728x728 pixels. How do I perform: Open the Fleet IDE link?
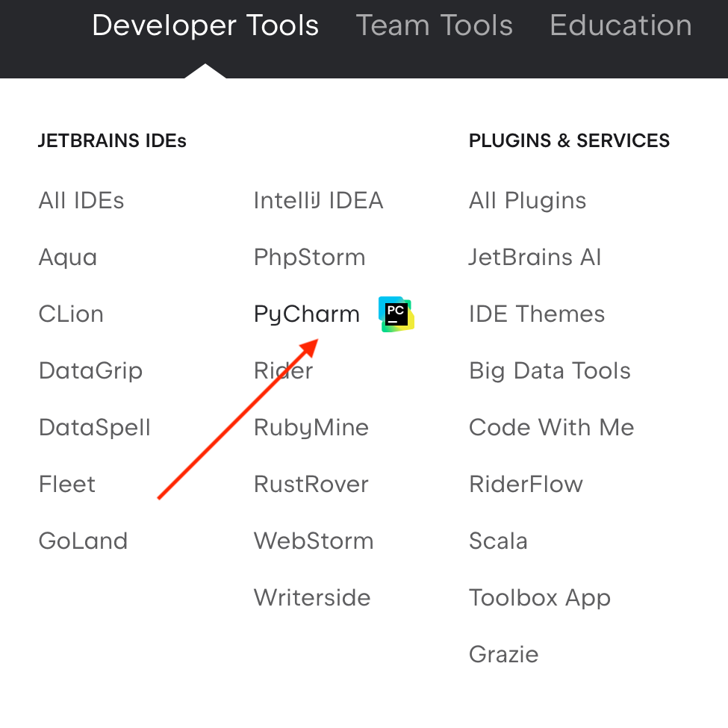67,485
